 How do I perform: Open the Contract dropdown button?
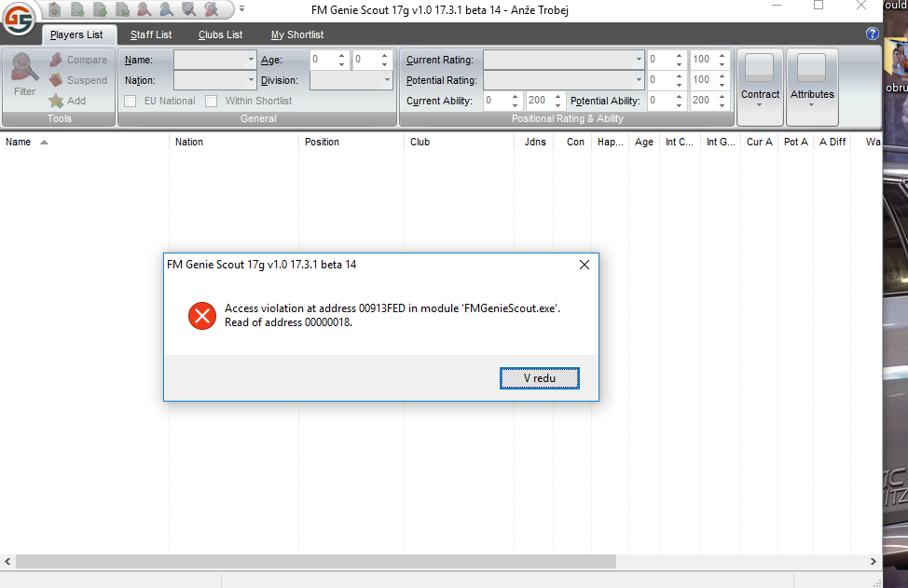pyautogui.click(x=760, y=88)
